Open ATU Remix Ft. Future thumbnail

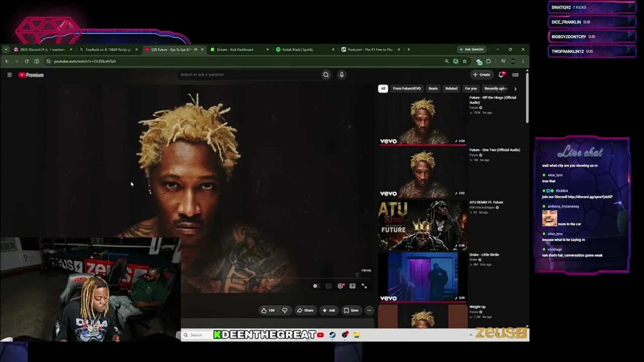423,225
